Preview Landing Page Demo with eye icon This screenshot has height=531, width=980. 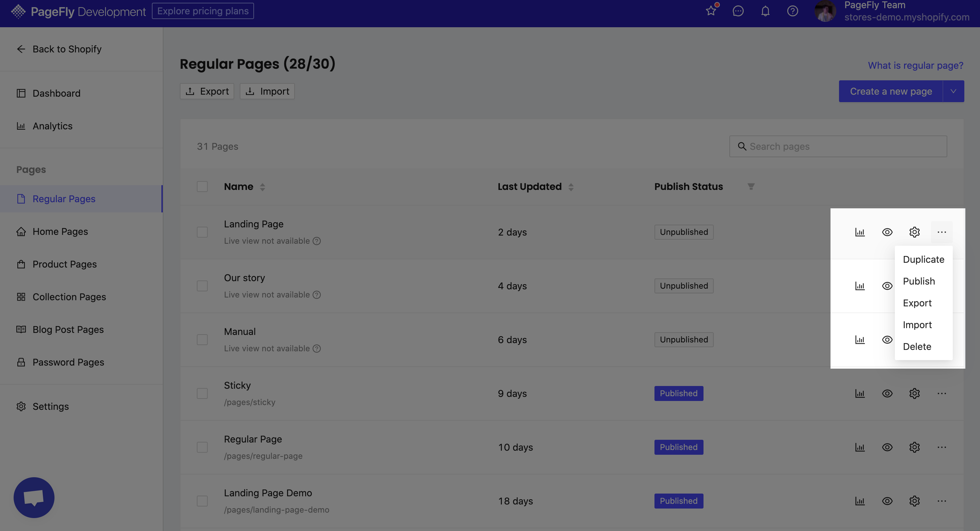[x=887, y=501]
